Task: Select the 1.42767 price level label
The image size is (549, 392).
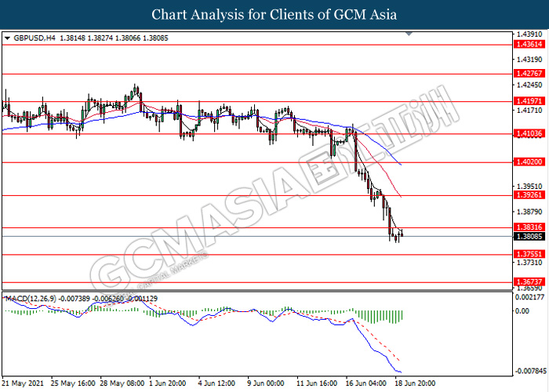Action: [x=529, y=74]
